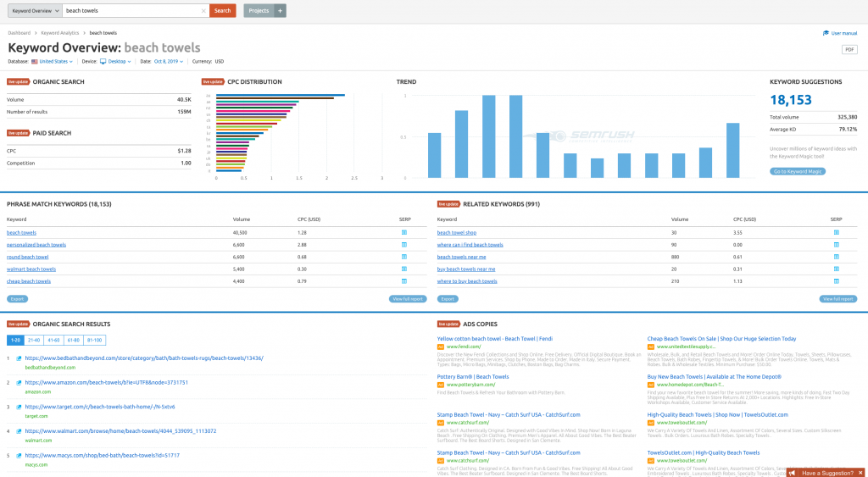Go to Keyword Analytics breadcrumb
Image resolution: width=868 pixels, height=477 pixels.
point(59,33)
